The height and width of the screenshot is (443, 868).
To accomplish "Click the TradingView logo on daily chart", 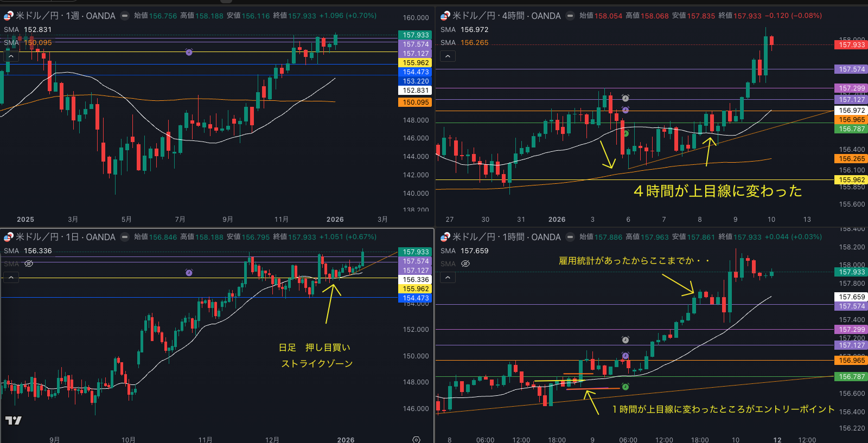I will 14,420.
